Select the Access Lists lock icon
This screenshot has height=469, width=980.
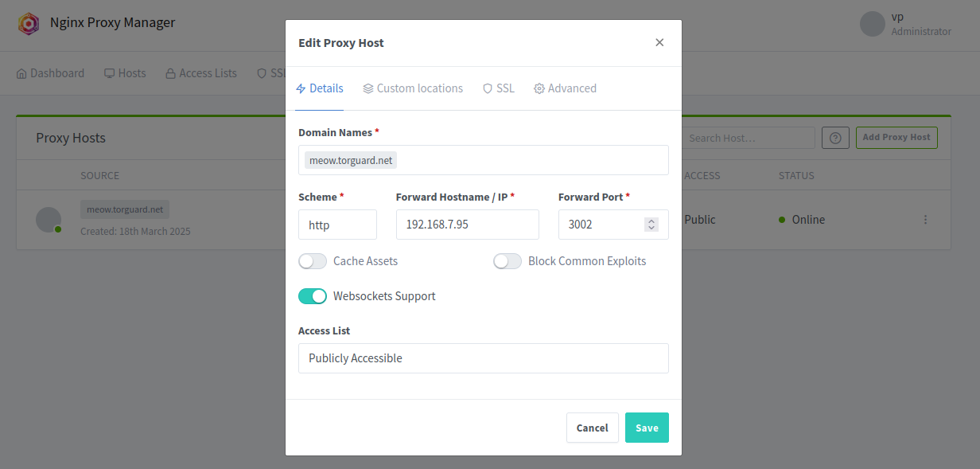click(169, 72)
